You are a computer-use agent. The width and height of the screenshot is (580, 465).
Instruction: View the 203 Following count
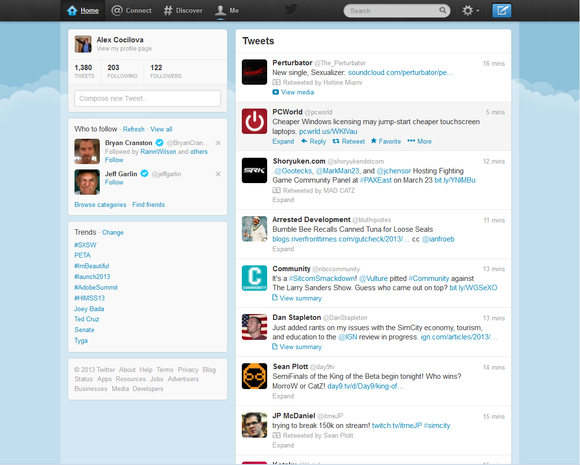[x=122, y=71]
